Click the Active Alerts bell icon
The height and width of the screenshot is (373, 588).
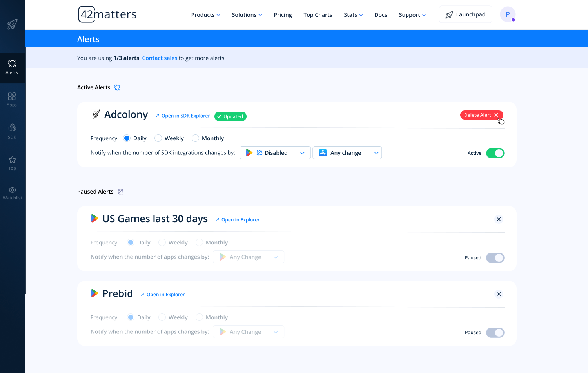[x=117, y=87]
